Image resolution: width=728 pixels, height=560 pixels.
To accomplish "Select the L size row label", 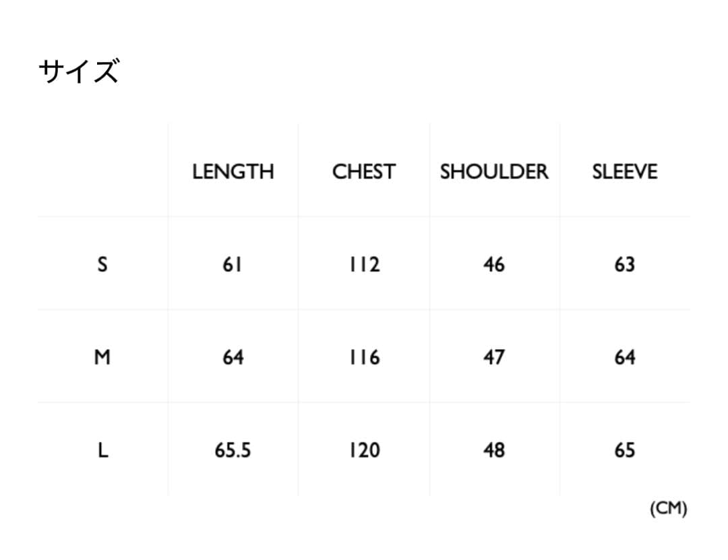I will tap(102, 450).
